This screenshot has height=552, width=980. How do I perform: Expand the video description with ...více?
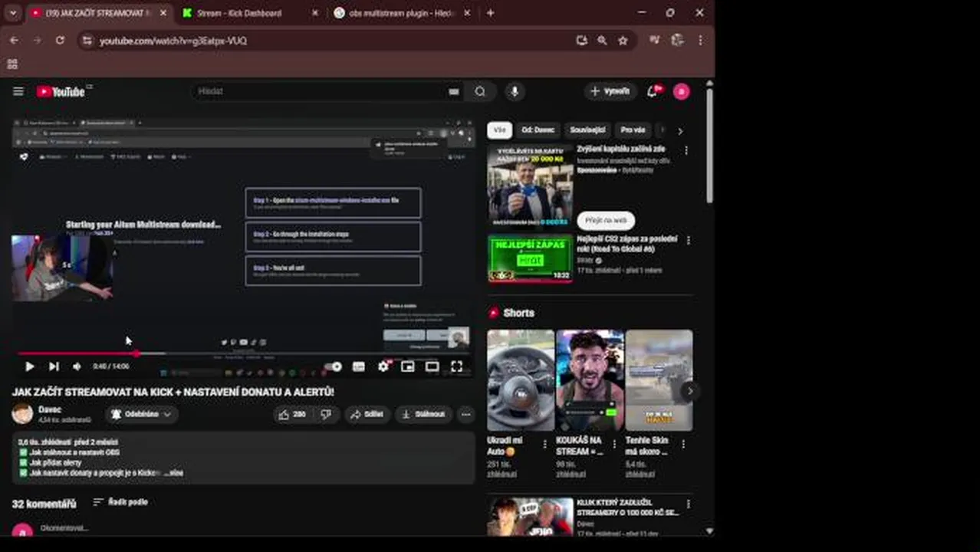pyautogui.click(x=173, y=473)
